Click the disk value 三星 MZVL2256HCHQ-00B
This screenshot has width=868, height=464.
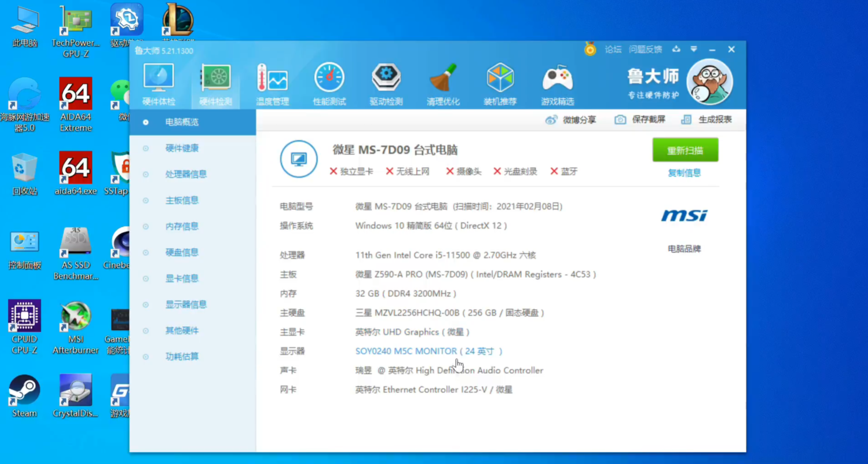click(450, 313)
